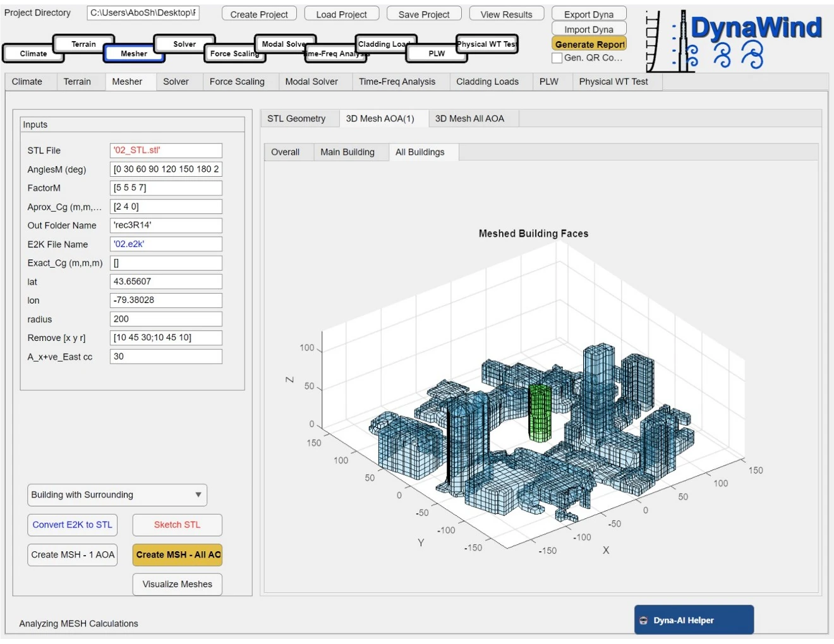Open the Climate module from the top toolbar

[x=33, y=54]
